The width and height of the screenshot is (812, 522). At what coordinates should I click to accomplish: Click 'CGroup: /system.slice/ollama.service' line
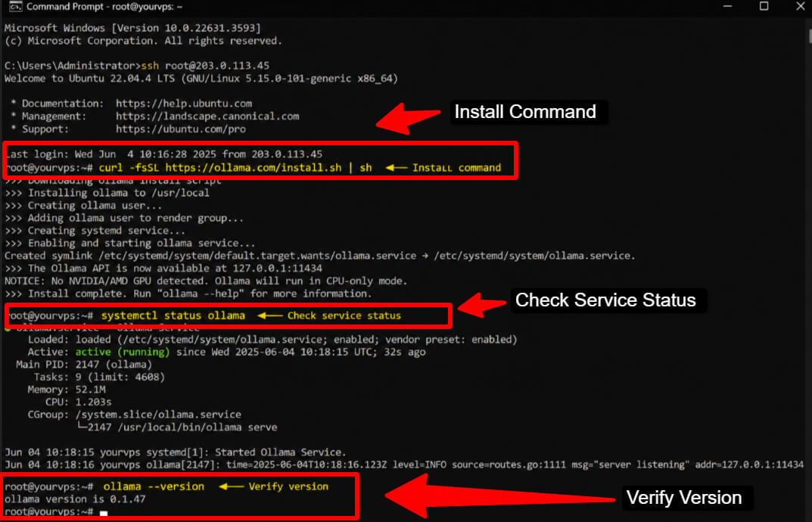[134, 415]
